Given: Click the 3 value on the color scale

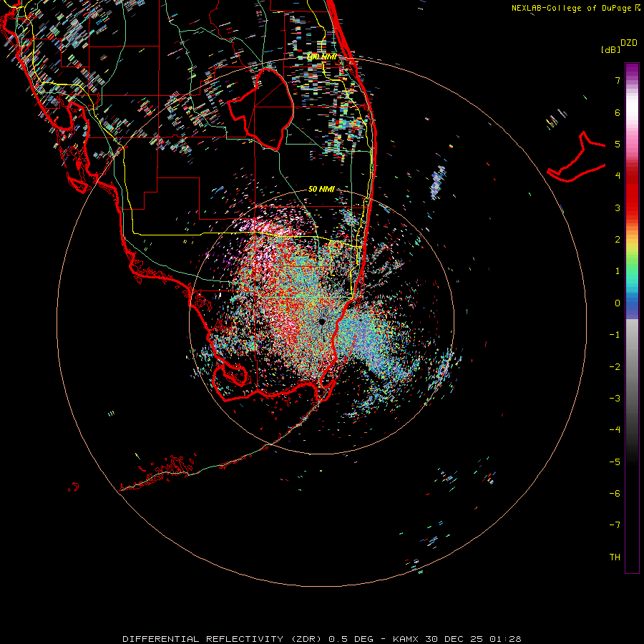Looking at the screenshot, I should (618, 208).
